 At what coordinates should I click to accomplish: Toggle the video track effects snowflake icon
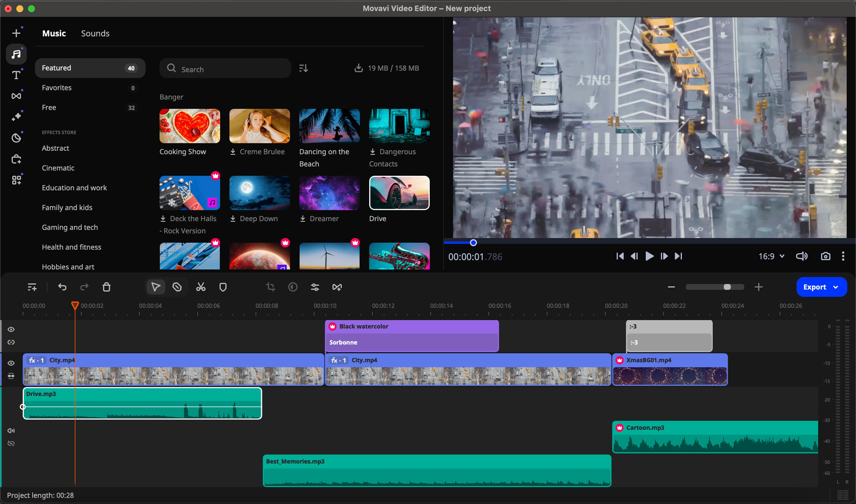tap(11, 376)
